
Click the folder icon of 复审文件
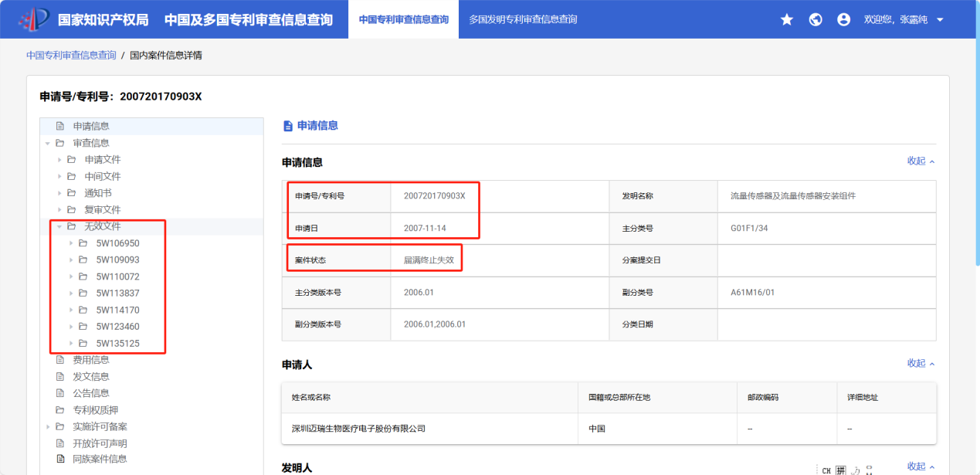point(72,210)
